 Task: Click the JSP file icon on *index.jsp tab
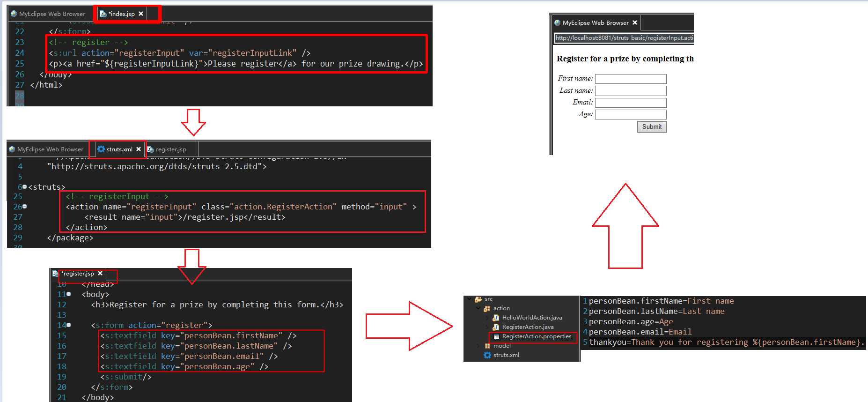pos(103,14)
